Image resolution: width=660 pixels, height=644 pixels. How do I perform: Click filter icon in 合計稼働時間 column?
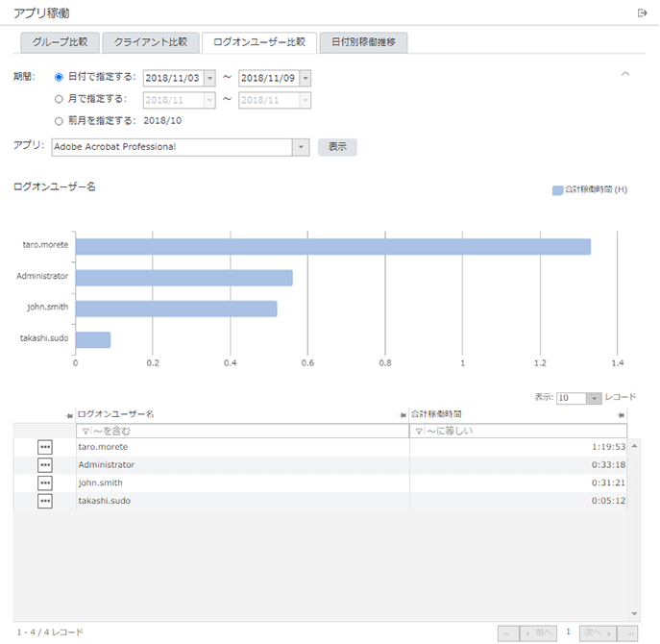pyautogui.click(x=418, y=432)
